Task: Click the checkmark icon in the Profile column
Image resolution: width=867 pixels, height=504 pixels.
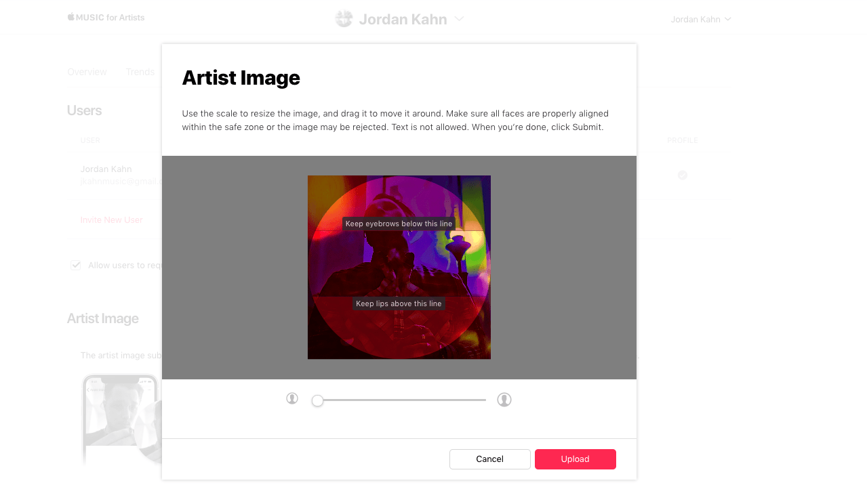Action: click(x=683, y=175)
